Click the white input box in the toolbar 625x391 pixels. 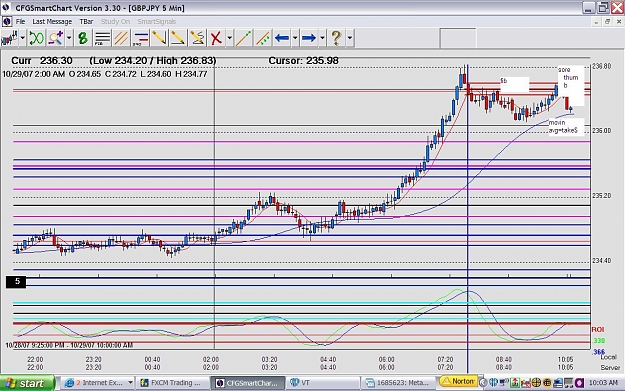[x=458, y=39]
